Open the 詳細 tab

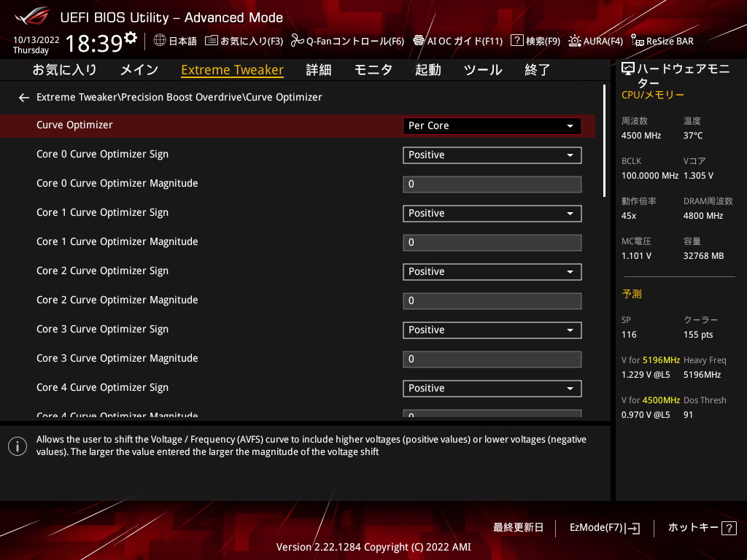point(319,70)
